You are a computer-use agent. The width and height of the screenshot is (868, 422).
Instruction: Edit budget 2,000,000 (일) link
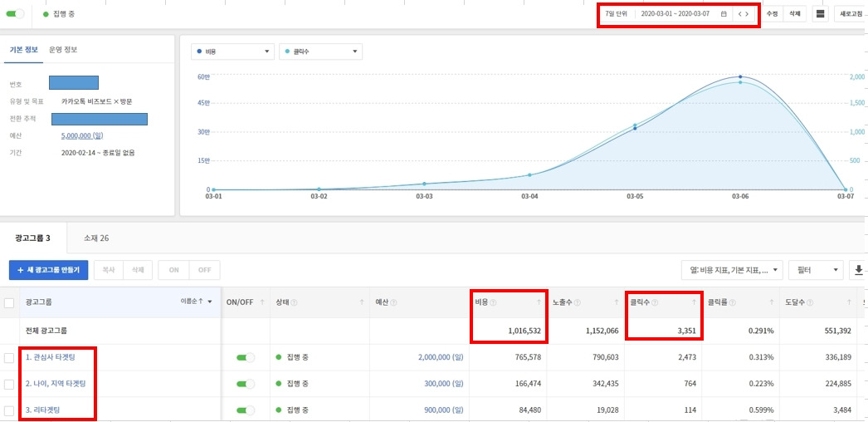point(441,358)
